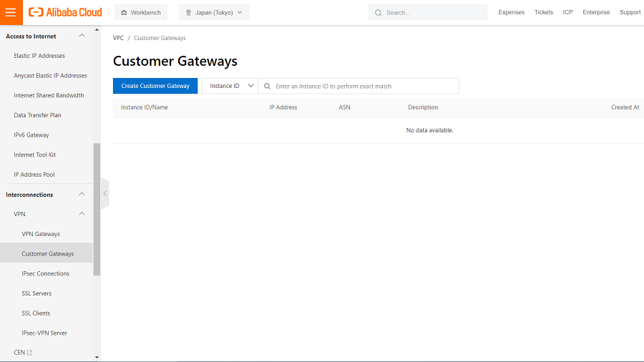Image resolution: width=644 pixels, height=362 pixels.
Task: Open IPsec-VPN Server
Action: (x=44, y=333)
